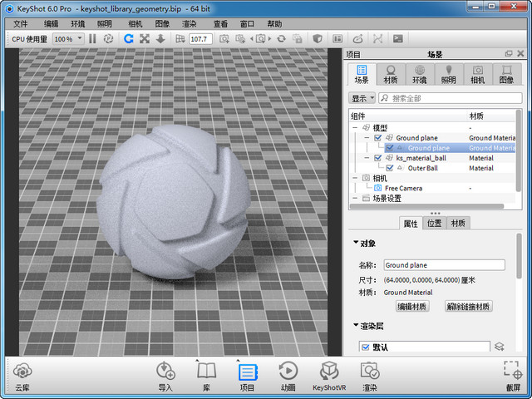Open the CPU usage 100% dropdown
The width and height of the screenshot is (532, 399).
(x=68, y=38)
